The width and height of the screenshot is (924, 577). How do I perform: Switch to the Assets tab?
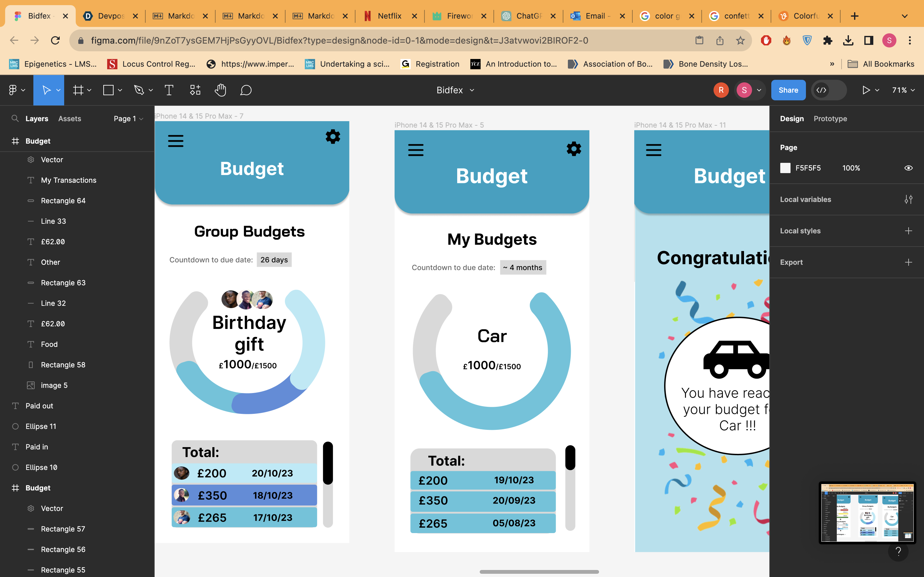point(70,119)
